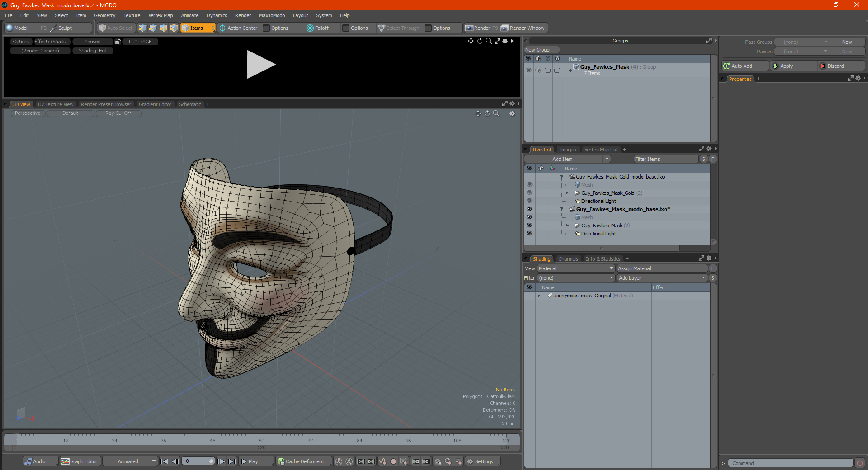This screenshot has width=868, height=470.
Task: Start the render preview play button
Action: point(261,65)
